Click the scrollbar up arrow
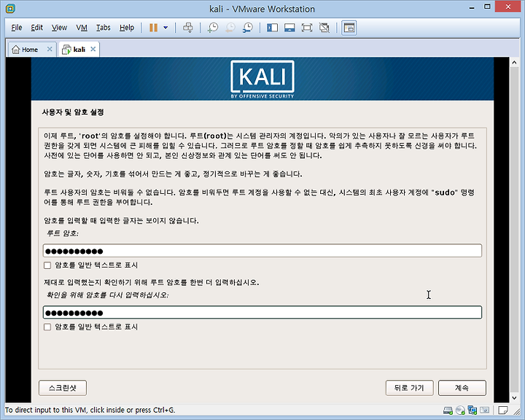Viewport: 525px width, 420px height. (x=514, y=62)
